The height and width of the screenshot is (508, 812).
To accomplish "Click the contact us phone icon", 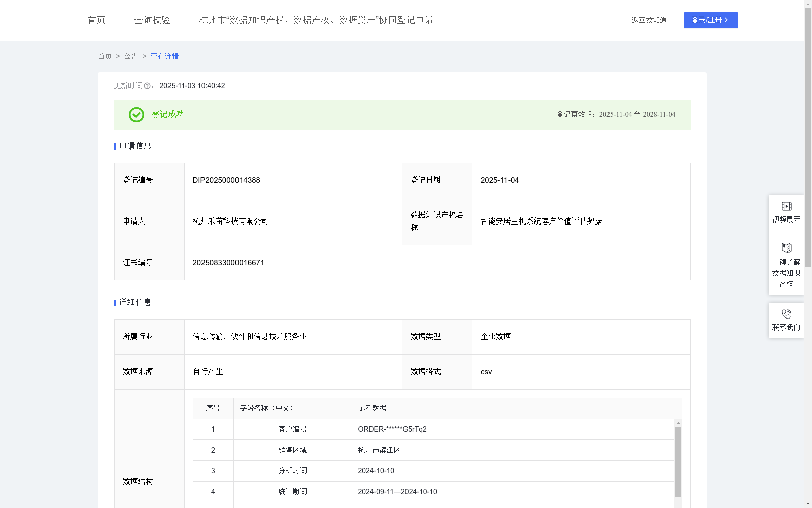I will pyautogui.click(x=786, y=314).
